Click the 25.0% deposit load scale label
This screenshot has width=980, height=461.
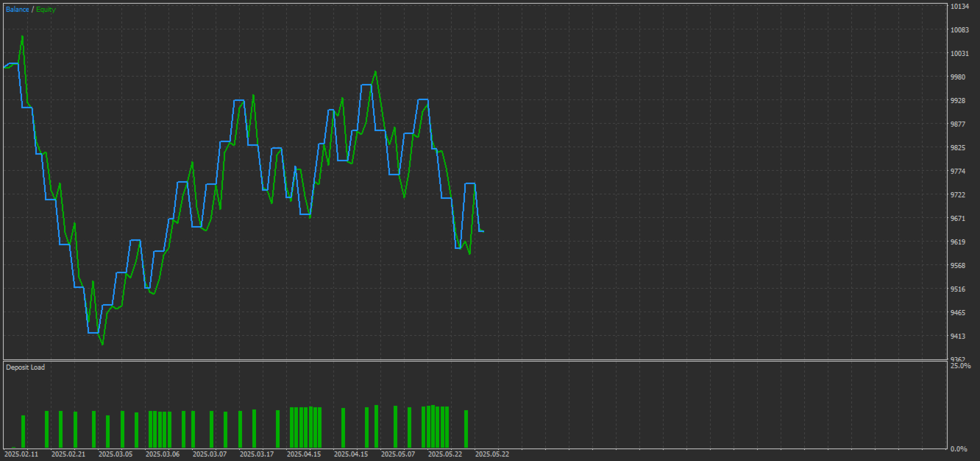[960, 366]
